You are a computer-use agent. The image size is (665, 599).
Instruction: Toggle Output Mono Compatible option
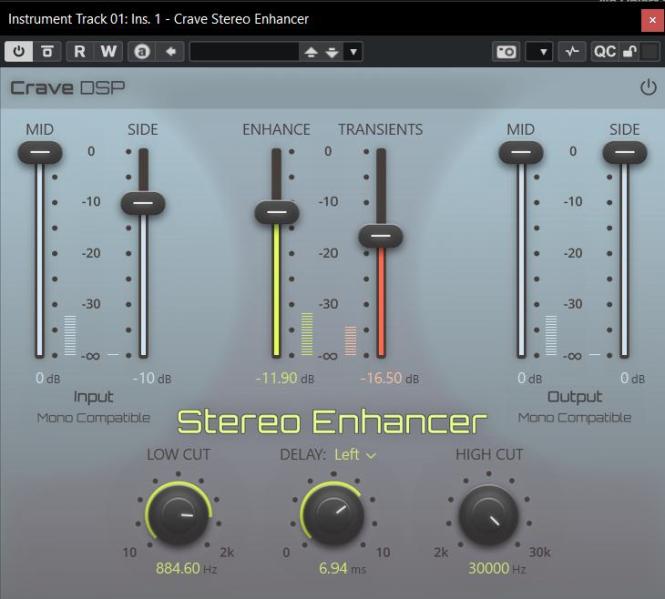click(x=574, y=418)
